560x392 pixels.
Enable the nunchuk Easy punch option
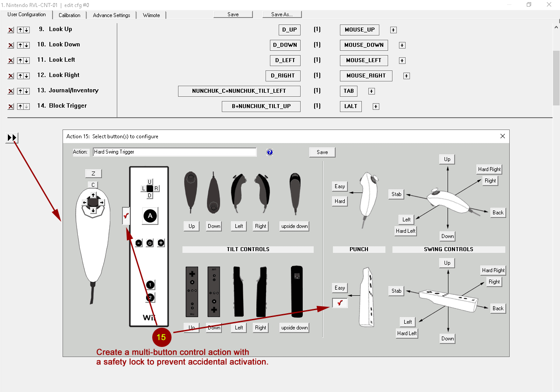point(339,186)
